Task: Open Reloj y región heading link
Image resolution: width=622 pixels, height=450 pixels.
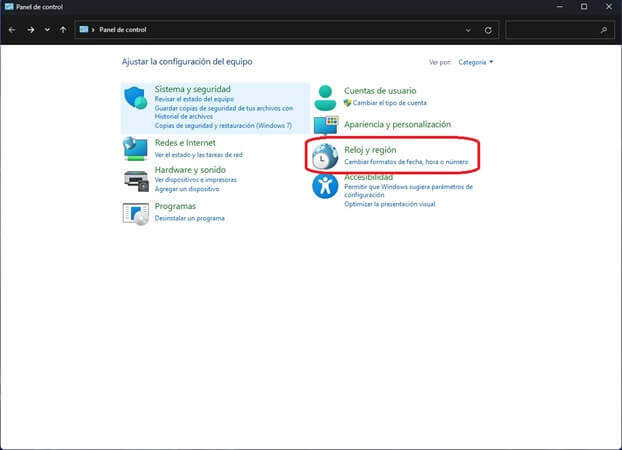Action: coord(370,150)
